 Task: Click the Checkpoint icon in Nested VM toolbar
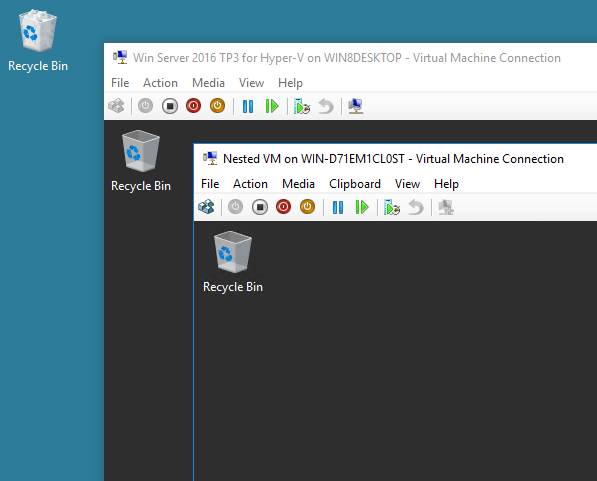tap(392, 208)
